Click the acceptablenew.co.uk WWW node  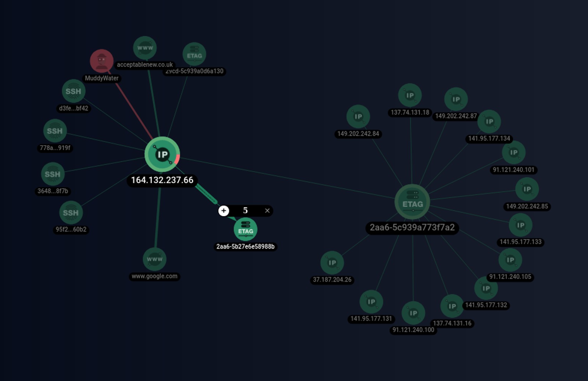pyautogui.click(x=145, y=48)
